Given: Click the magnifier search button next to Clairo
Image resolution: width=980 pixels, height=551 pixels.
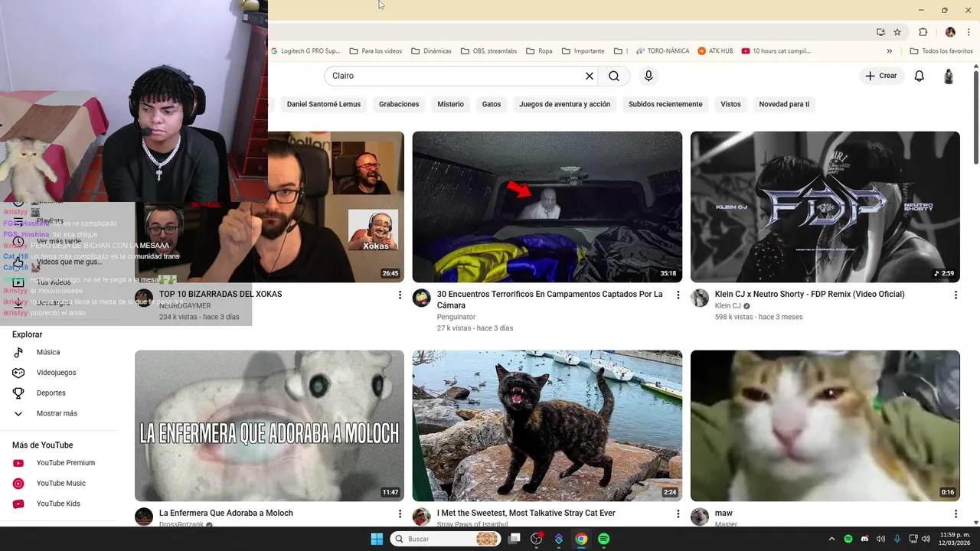Looking at the screenshot, I should click(614, 76).
